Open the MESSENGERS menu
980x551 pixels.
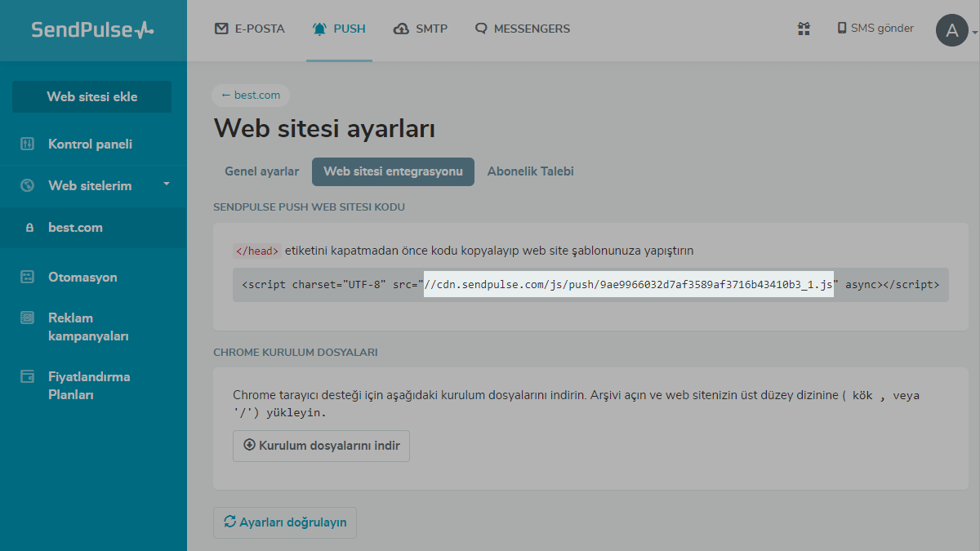coord(523,29)
